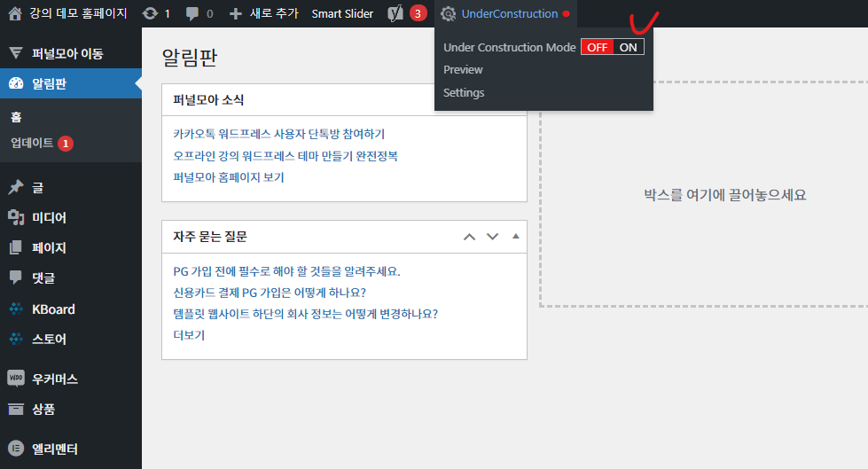Screen dimensions: 868x469
Task: Click the 퍼널모아 이동 funnel icon
Action: click(x=16, y=53)
